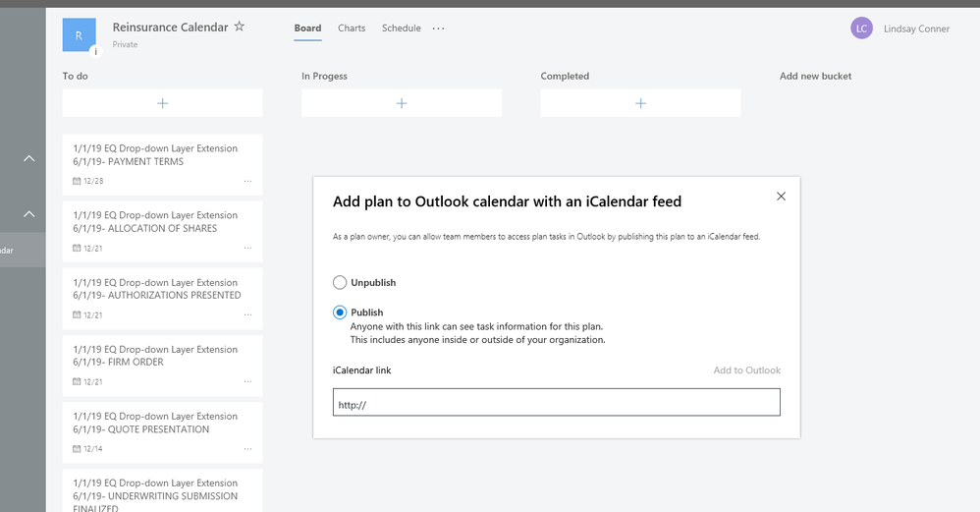Image resolution: width=980 pixels, height=512 pixels.
Task: Switch to the Schedule tab
Action: [x=402, y=28]
